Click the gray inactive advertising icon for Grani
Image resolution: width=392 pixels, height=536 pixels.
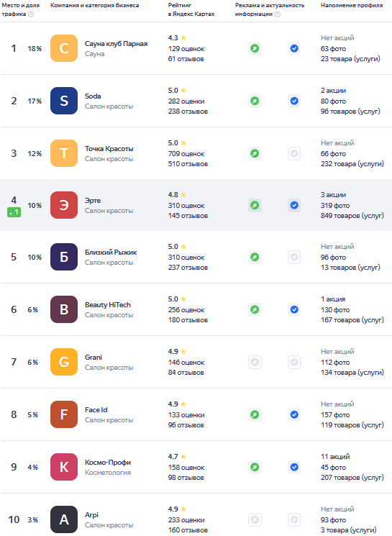point(255,362)
